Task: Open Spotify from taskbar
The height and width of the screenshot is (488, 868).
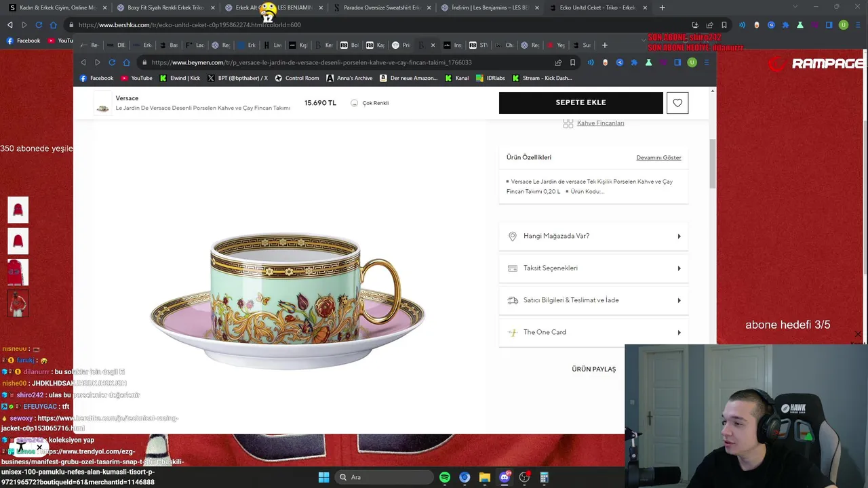Action: (445, 477)
